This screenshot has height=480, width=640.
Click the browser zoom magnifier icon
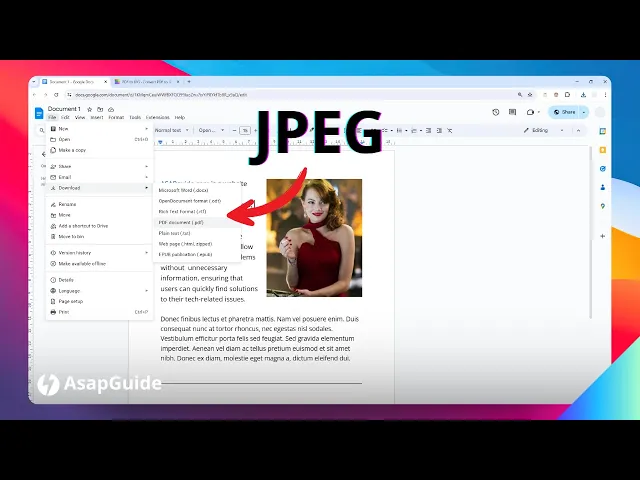click(x=520, y=95)
